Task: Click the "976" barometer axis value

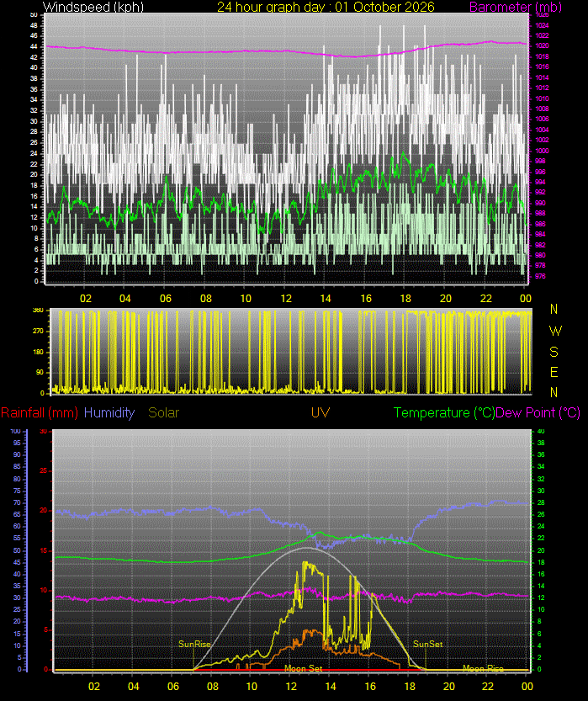Action: tap(540, 276)
